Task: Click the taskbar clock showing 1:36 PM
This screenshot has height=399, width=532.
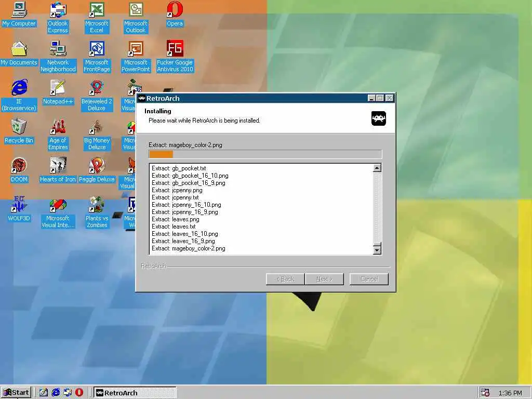Action: tap(510, 393)
